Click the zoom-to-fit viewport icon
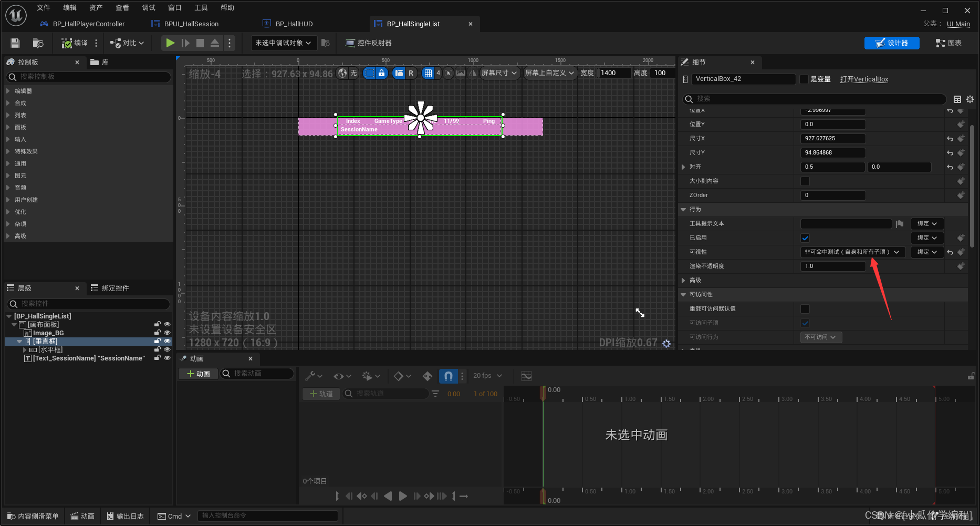Viewport: 980px width, 526px height. pyautogui.click(x=448, y=73)
